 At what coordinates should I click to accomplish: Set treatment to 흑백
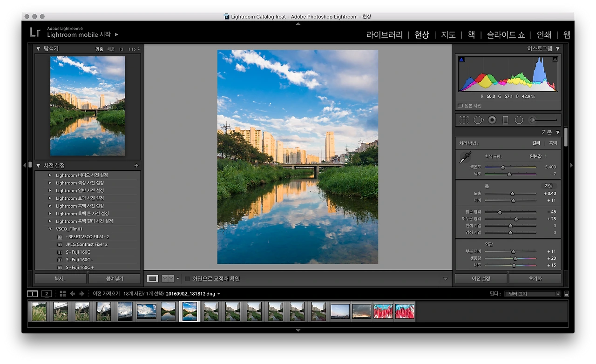tap(553, 143)
